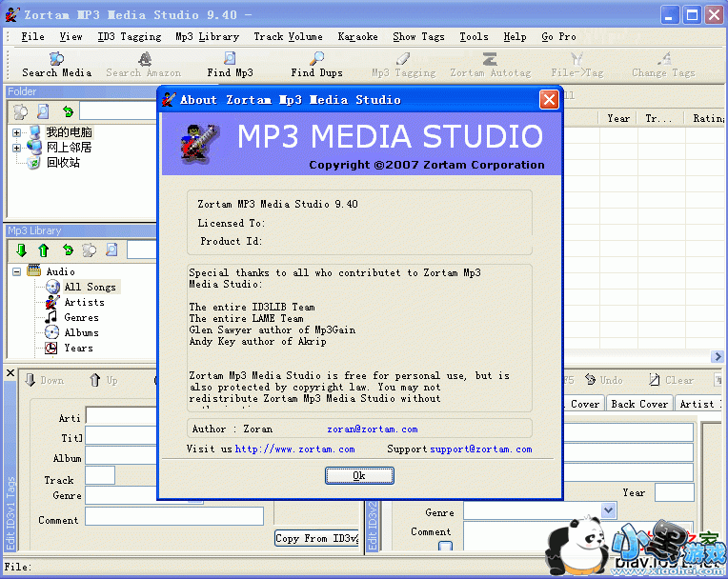Click green up arrow in Mp3 Library
The image size is (728, 579).
(x=44, y=250)
